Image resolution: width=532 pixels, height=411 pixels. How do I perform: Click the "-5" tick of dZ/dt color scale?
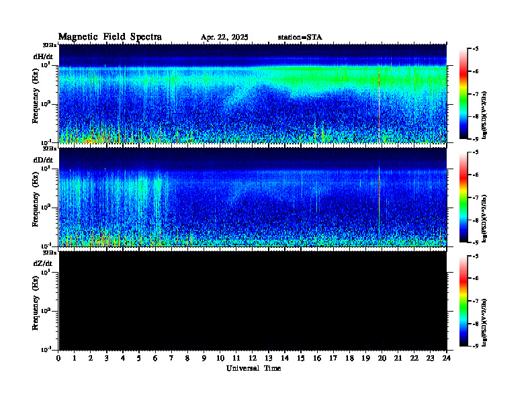[476, 256]
